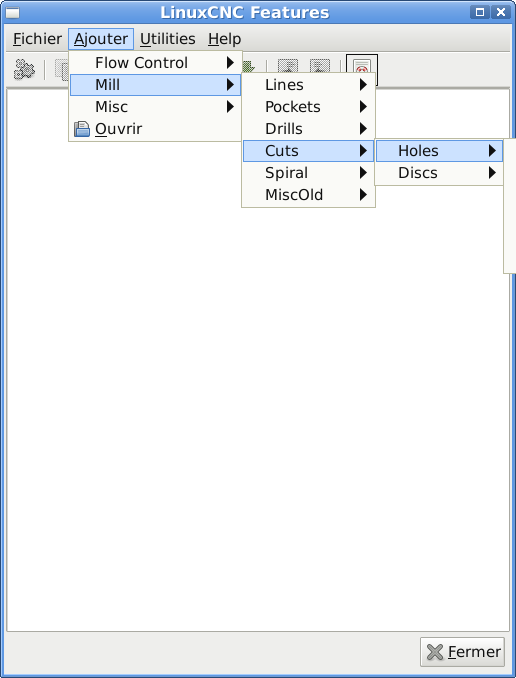Click the window menu icon in title bar
This screenshot has width=516, height=678.
coord(12,13)
